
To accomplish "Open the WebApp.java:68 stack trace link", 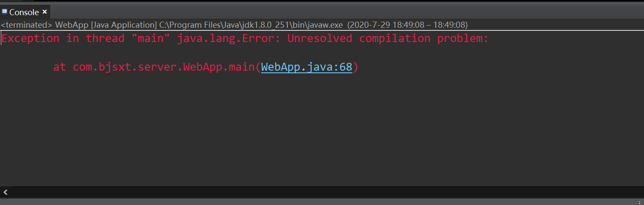I will (306, 67).
